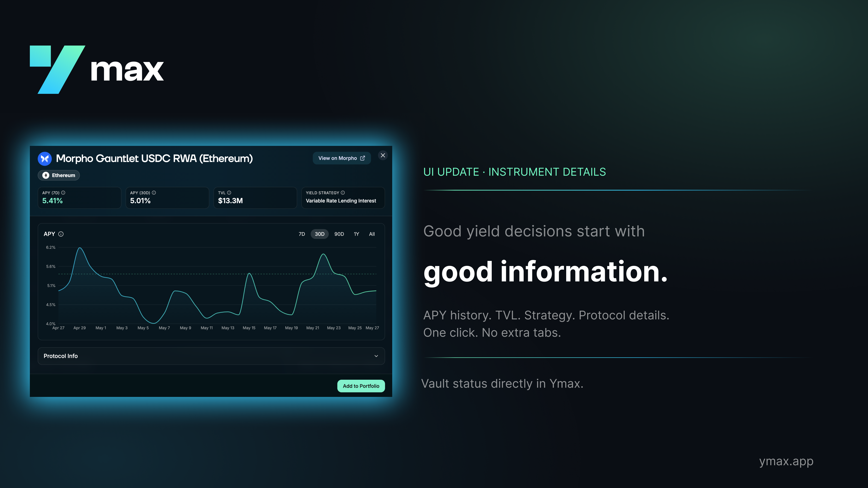Click Variable Rate Lending Interest text
Viewport: 868px width, 488px height.
[x=341, y=201]
